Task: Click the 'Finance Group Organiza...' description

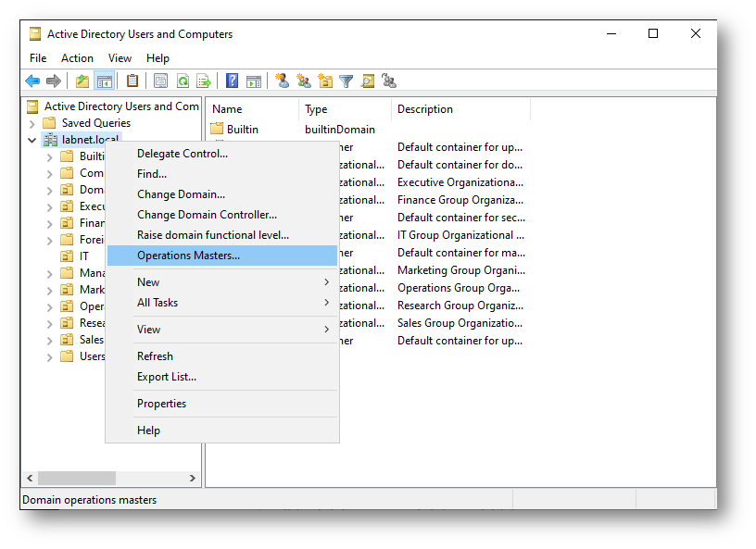Action: click(460, 200)
